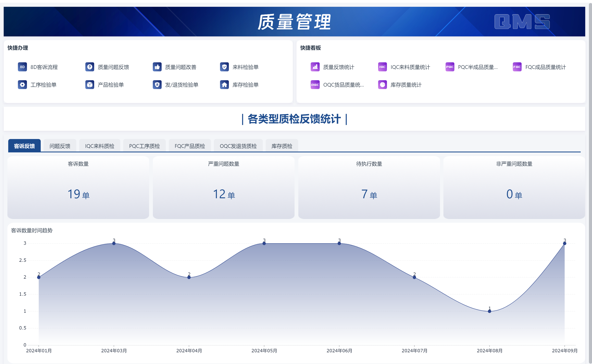This screenshot has width=592, height=364.
Task: Click the 2024年09月 data point
Action: click(564, 243)
